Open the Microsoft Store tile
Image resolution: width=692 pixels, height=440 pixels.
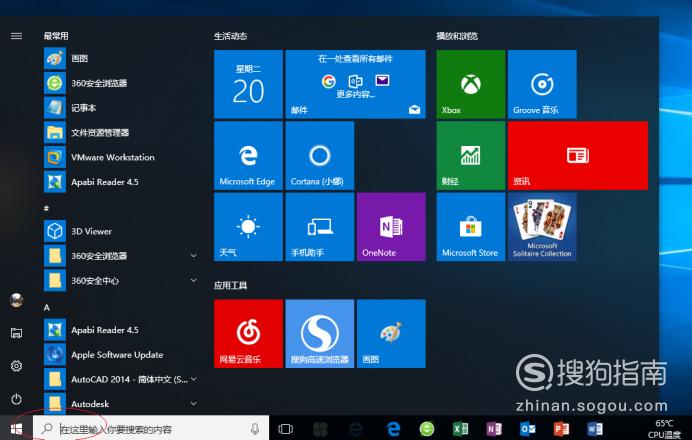[471, 227]
